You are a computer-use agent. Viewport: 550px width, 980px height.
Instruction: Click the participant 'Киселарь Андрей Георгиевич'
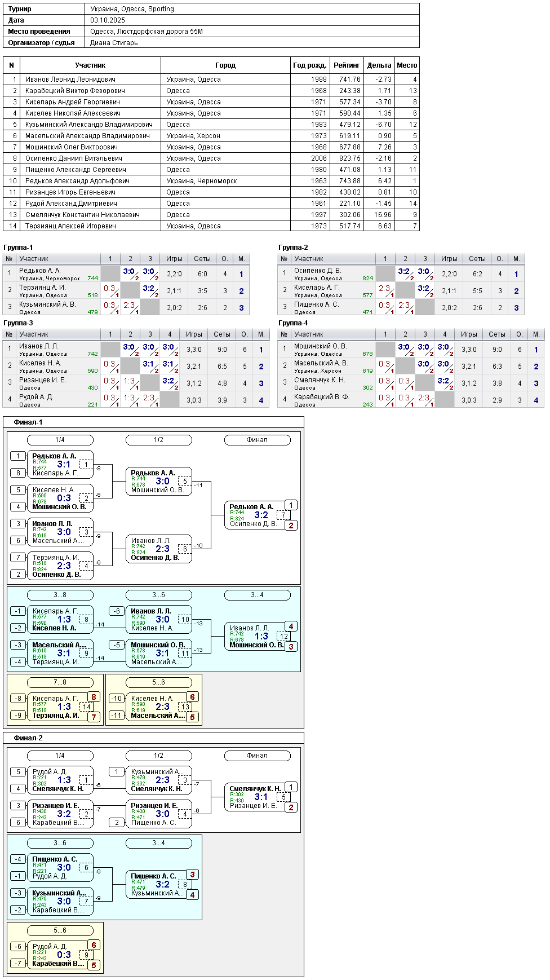click(73, 102)
